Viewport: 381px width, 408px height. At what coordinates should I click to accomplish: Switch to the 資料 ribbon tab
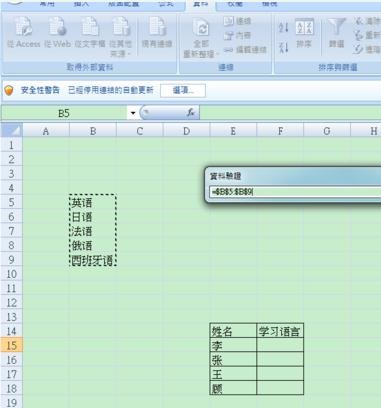click(x=200, y=4)
